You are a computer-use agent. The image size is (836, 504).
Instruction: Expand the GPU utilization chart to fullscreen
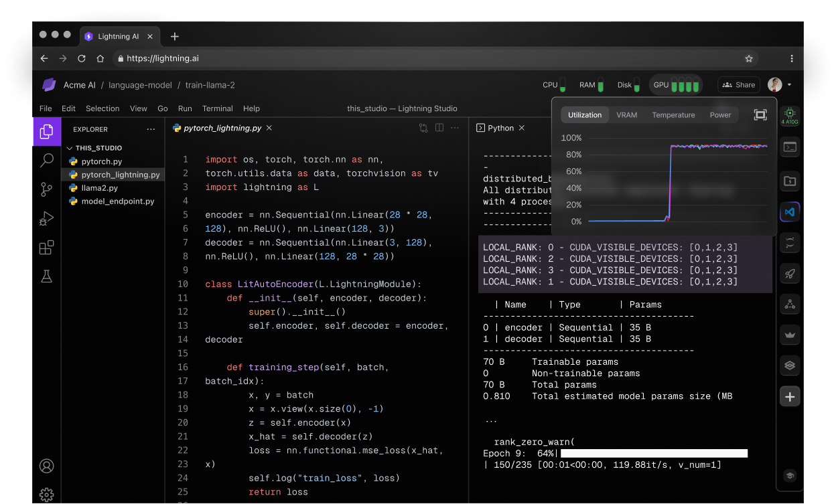point(760,115)
